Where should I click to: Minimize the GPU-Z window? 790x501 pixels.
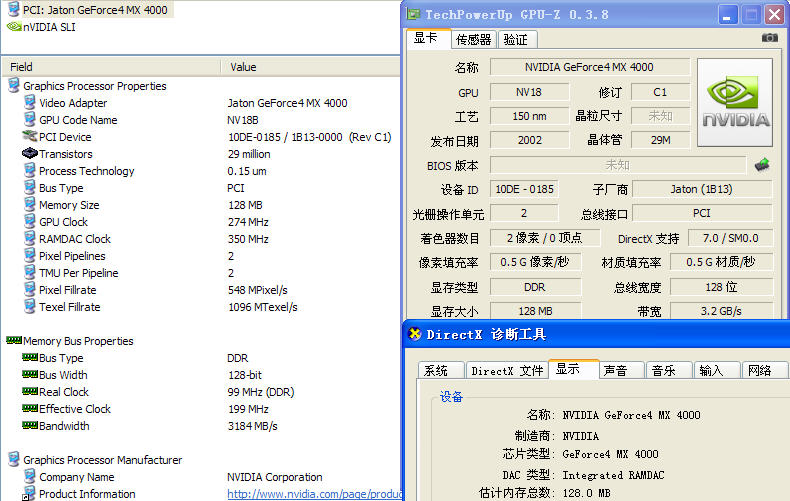(x=727, y=15)
